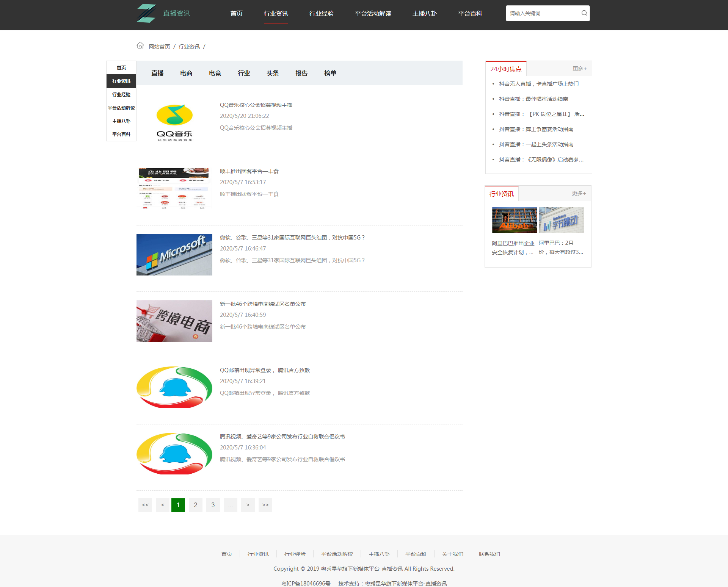This screenshot has height=587, width=728.
Task: Open the pagination ellipsis button
Action: click(x=231, y=505)
